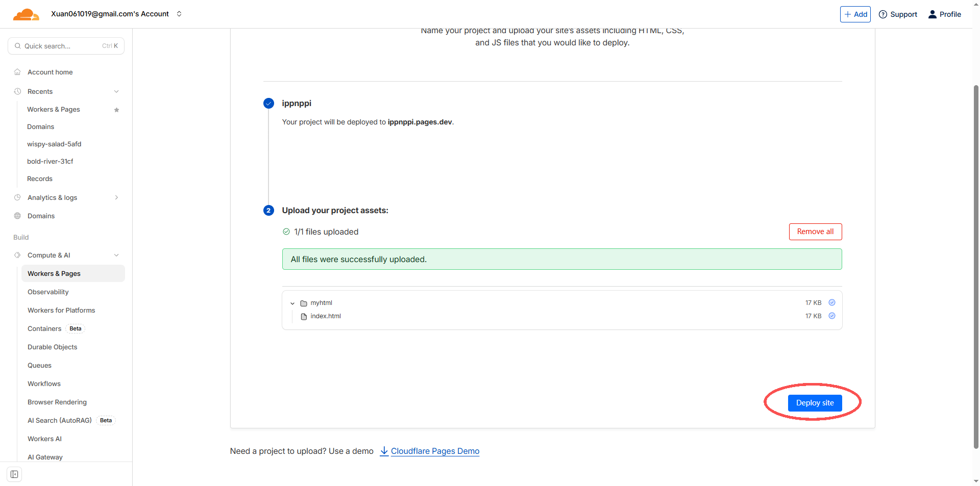The height and width of the screenshot is (486, 980).
Task: Click the scrollbar down arrow
Action: tap(976, 481)
